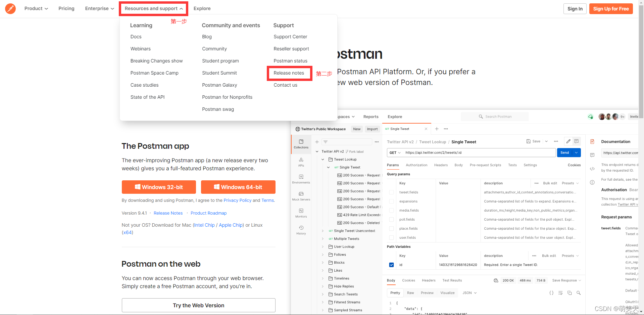Click the Search Postman field
Viewport: 644px width, 315px height.
[x=495, y=117]
